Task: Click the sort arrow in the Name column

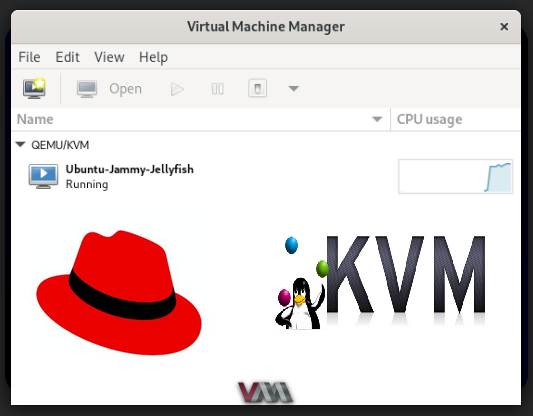Action: pyautogui.click(x=377, y=119)
